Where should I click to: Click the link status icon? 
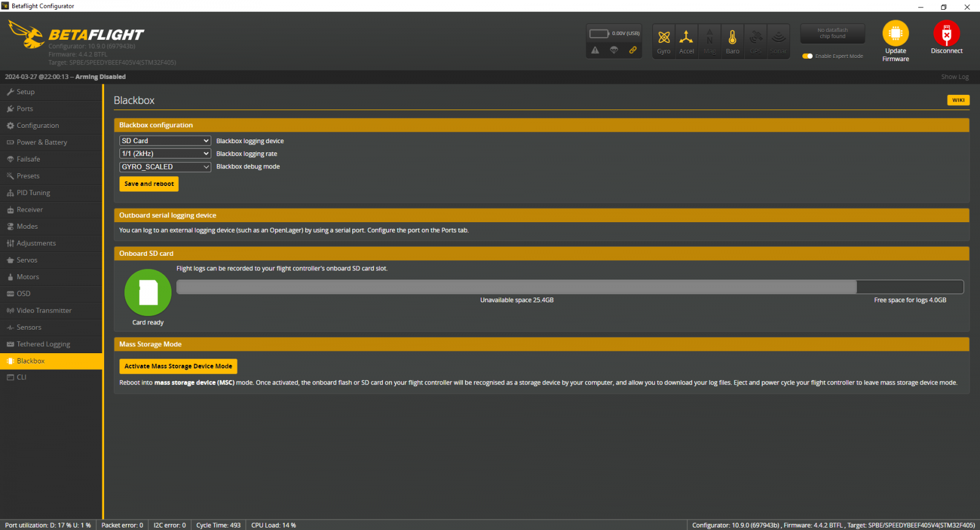(x=633, y=50)
